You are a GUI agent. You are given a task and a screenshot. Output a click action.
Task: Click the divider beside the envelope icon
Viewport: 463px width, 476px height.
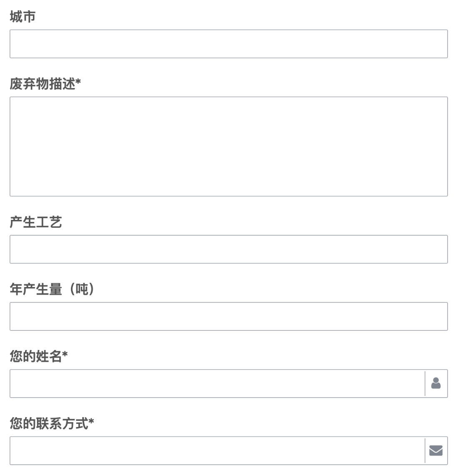(425, 451)
